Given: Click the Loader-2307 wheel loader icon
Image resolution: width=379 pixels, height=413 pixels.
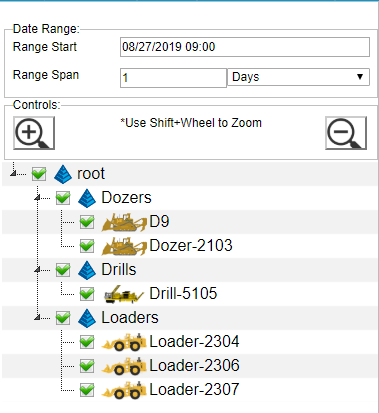Looking at the screenshot, I should 124,390.
